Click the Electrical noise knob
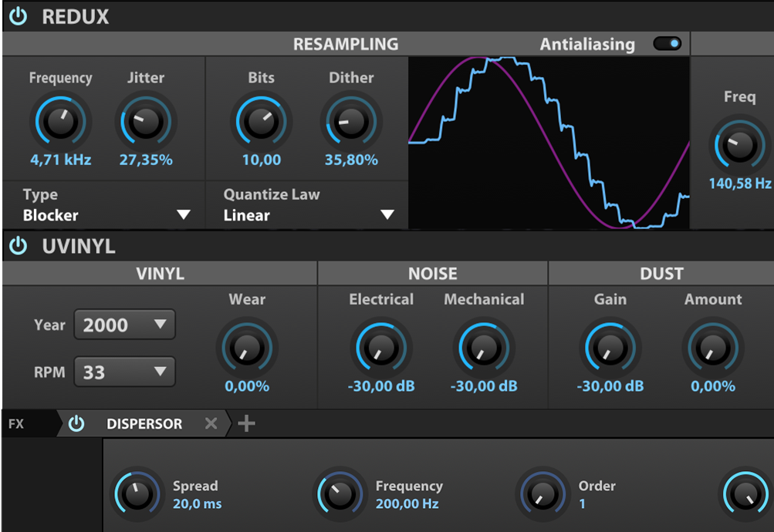The image size is (774, 532). point(381,348)
